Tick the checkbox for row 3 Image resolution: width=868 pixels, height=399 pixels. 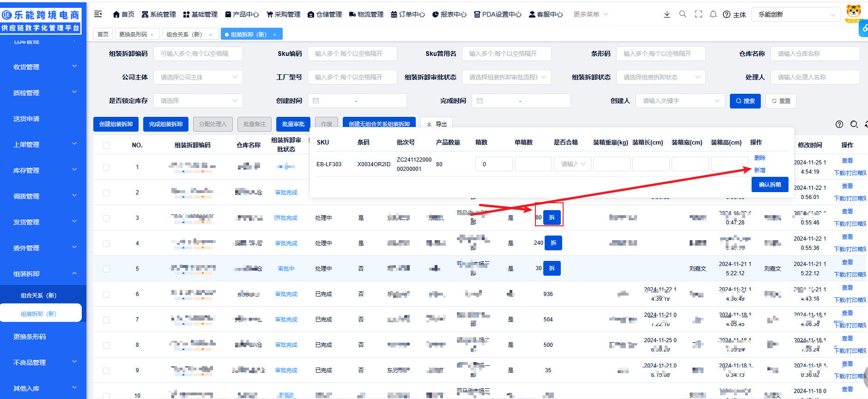click(106, 218)
